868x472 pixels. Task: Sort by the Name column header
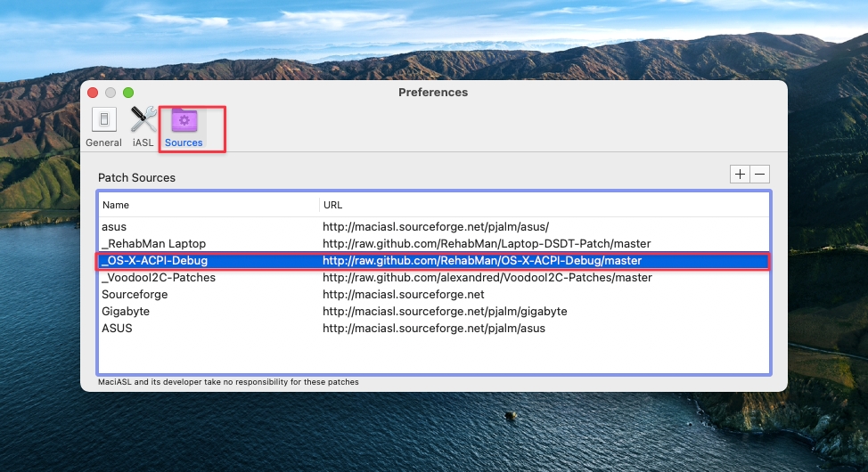click(208, 205)
